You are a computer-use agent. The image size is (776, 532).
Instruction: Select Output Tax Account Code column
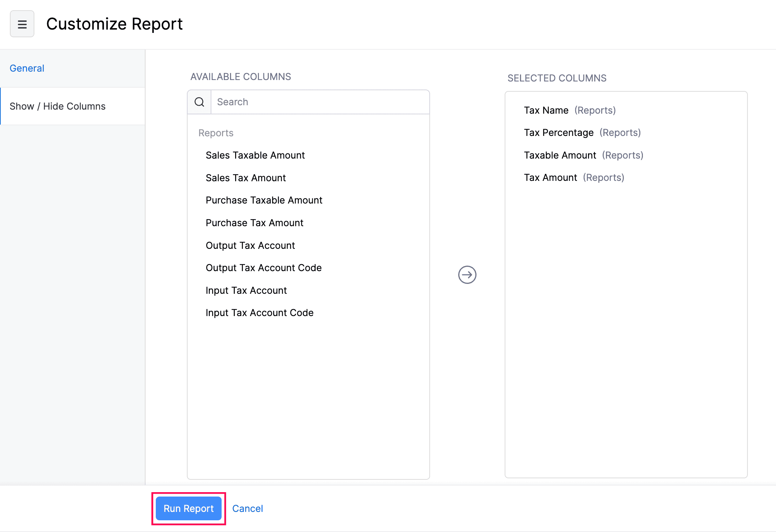tap(263, 268)
